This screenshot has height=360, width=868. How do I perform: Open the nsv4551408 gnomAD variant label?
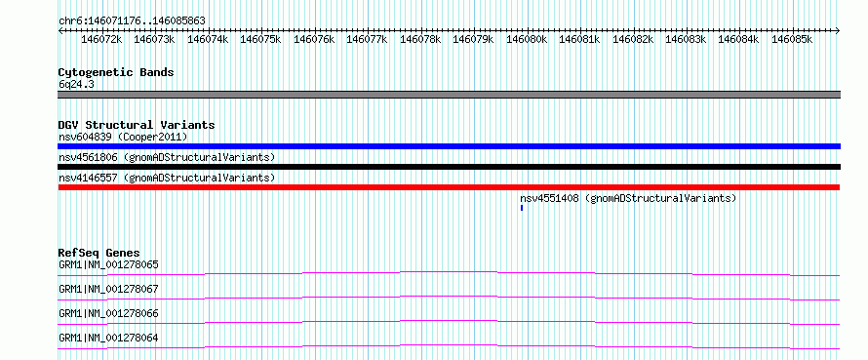pos(628,198)
